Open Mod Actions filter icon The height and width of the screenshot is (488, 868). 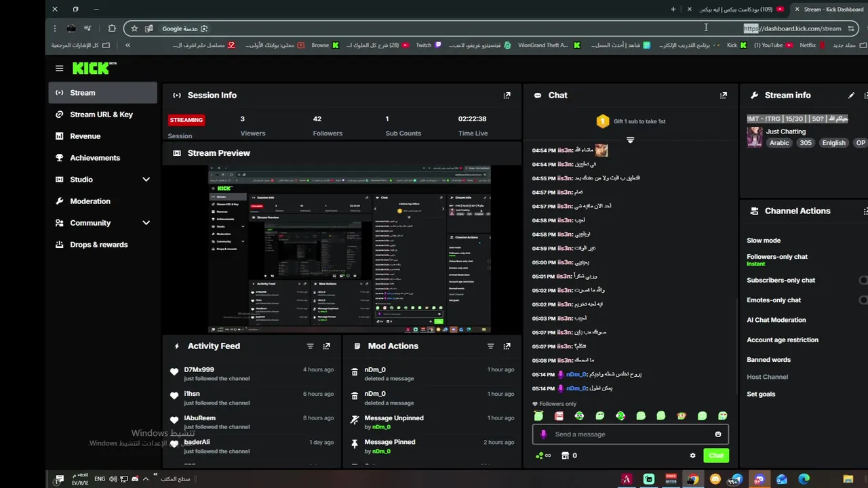[490, 346]
